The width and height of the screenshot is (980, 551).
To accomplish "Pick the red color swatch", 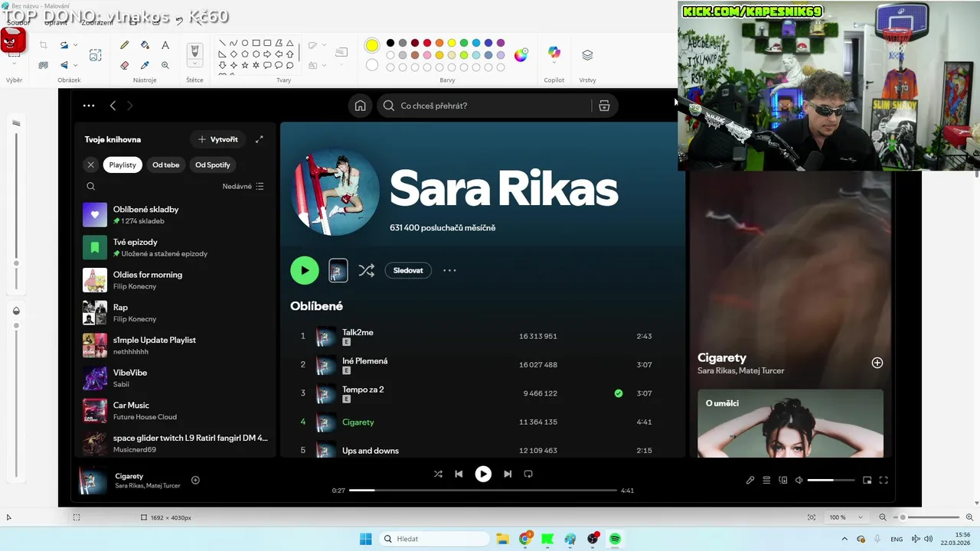I will pos(427,43).
